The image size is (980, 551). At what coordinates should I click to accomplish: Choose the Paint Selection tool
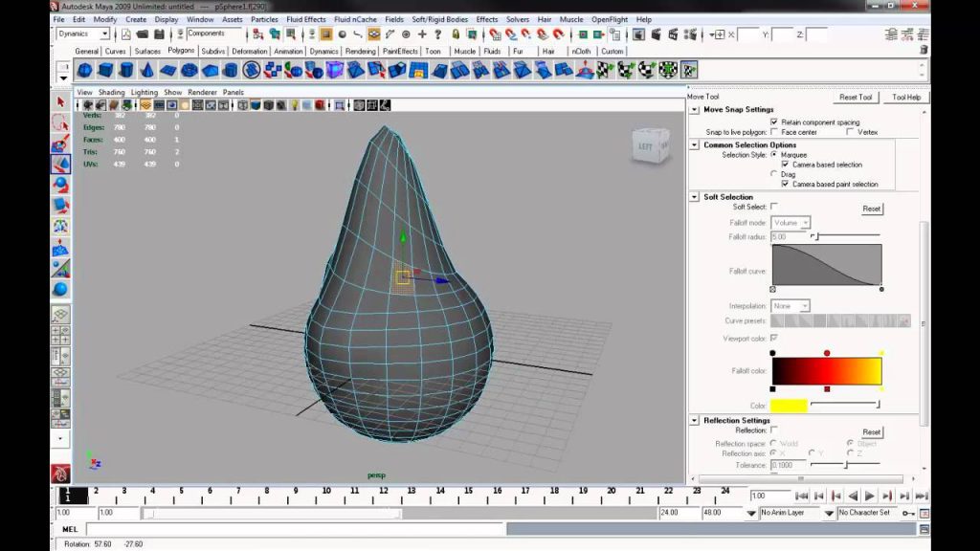60,143
